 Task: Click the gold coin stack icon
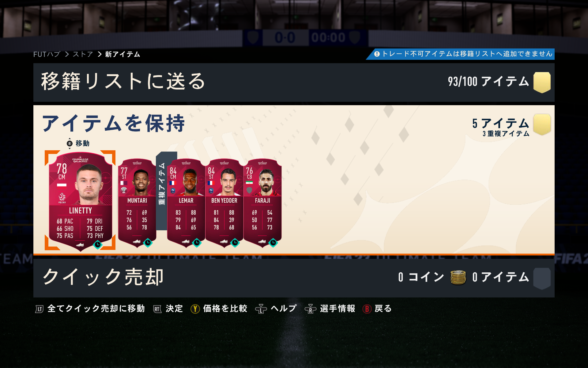click(458, 277)
